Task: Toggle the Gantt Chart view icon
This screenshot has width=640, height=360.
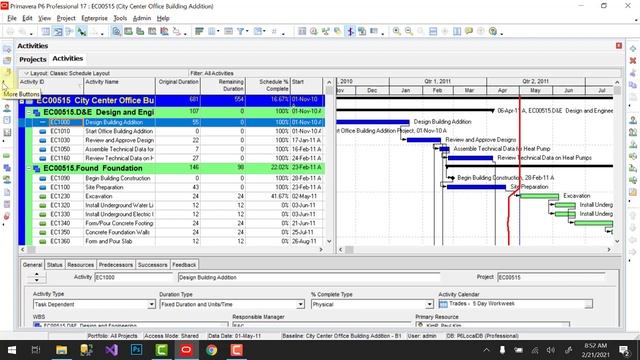Action: (58, 31)
